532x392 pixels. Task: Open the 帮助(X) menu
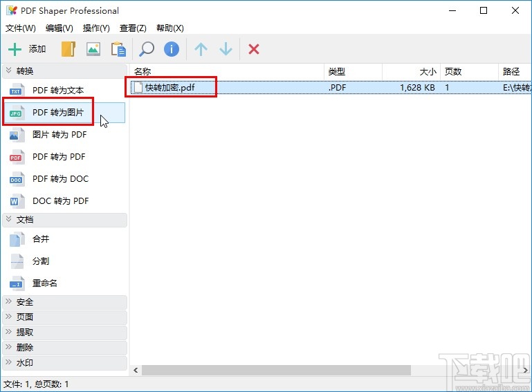[x=170, y=28]
